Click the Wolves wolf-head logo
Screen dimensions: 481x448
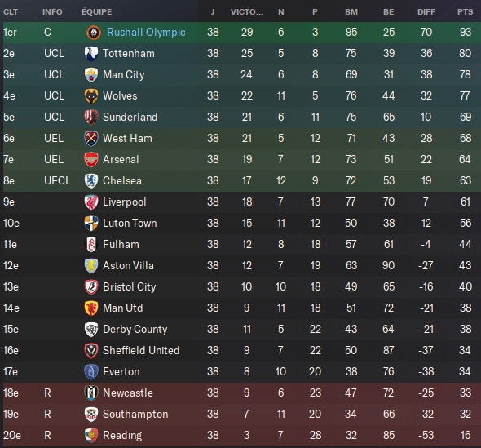tap(91, 95)
